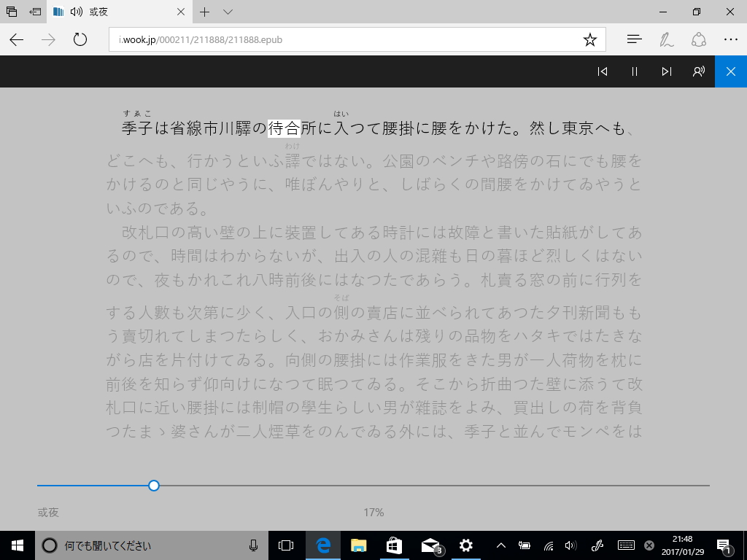Open the More actions menu
The image size is (747, 560).
coord(732,39)
